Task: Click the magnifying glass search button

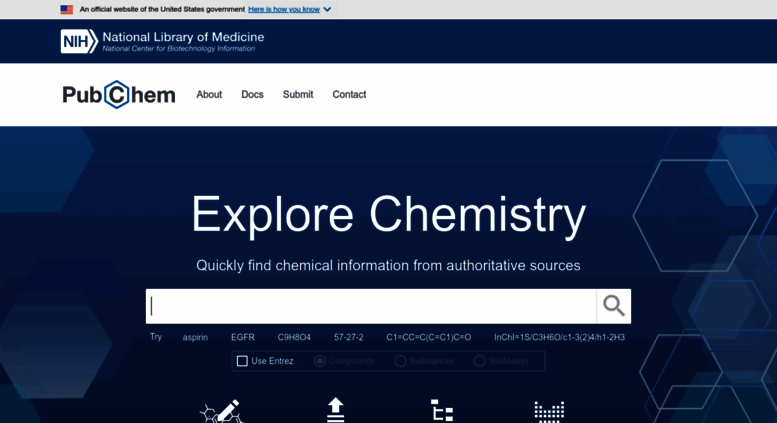Action: coord(613,306)
